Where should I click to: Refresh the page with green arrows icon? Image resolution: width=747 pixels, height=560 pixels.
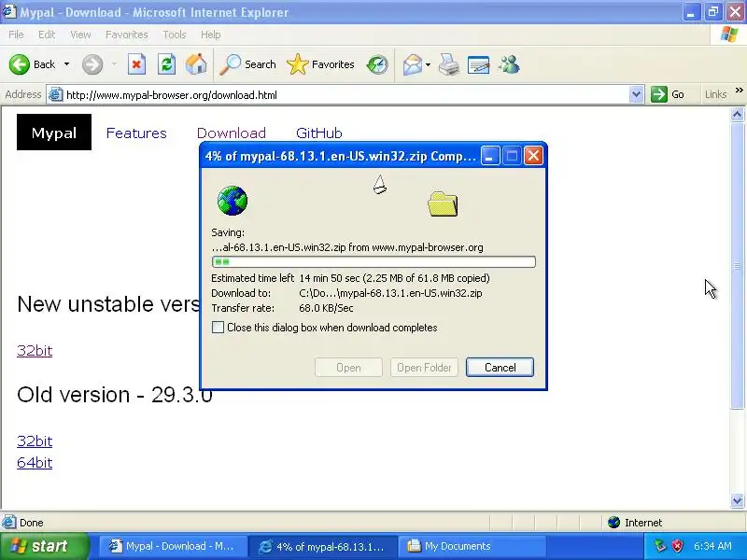(x=166, y=64)
